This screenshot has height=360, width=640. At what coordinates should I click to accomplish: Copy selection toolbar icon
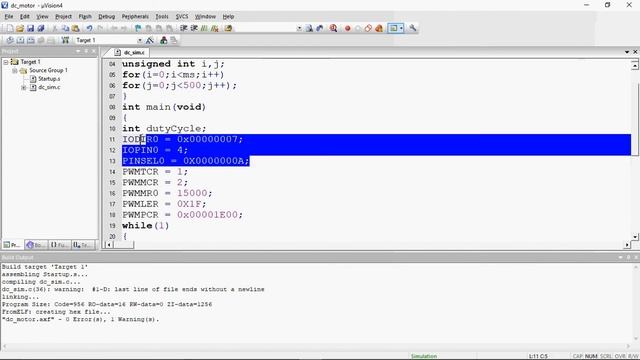click(65, 28)
